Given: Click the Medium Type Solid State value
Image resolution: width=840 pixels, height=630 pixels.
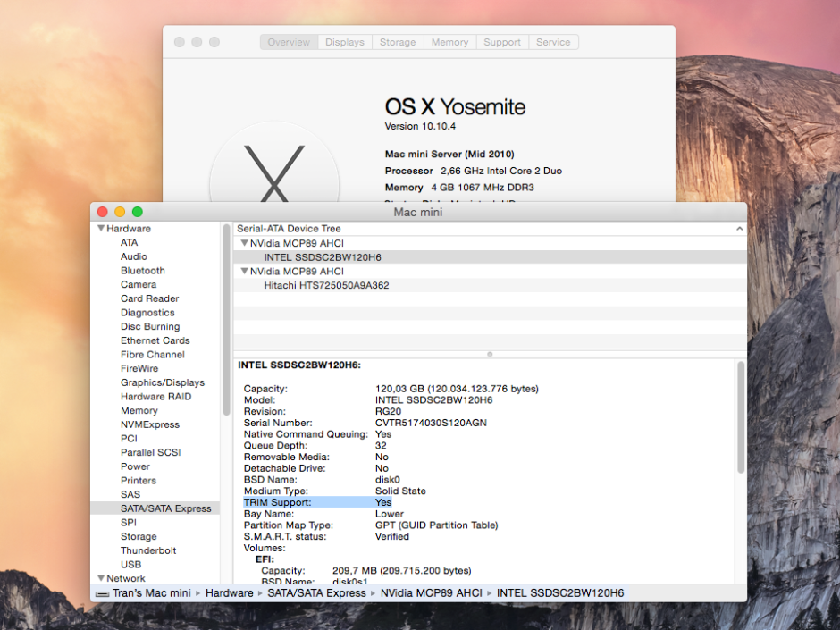Looking at the screenshot, I should pyautogui.click(x=400, y=491).
